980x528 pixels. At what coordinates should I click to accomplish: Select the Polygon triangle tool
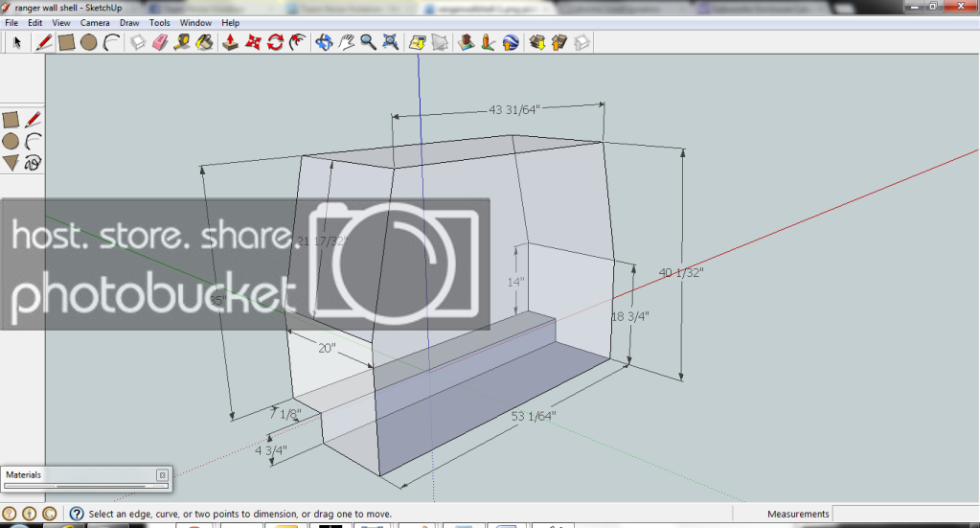click(x=11, y=163)
